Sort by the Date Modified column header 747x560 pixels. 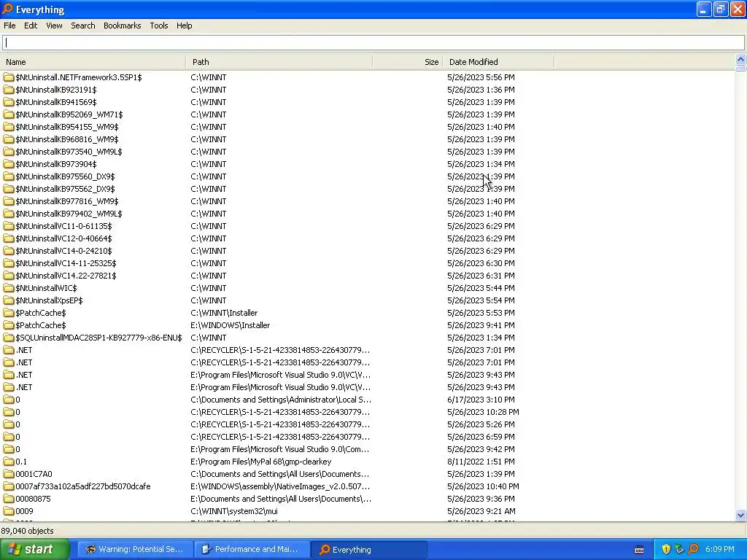click(x=498, y=62)
